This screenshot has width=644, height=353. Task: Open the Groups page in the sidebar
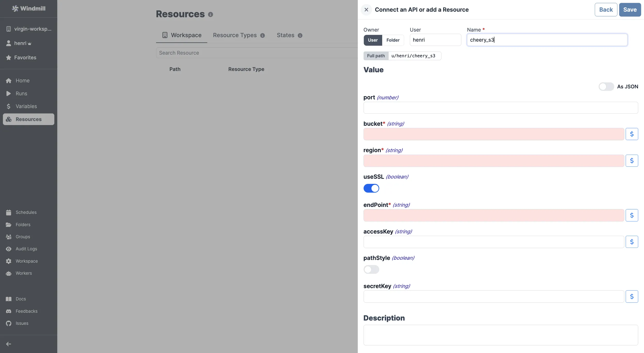[x=23, y=237]
